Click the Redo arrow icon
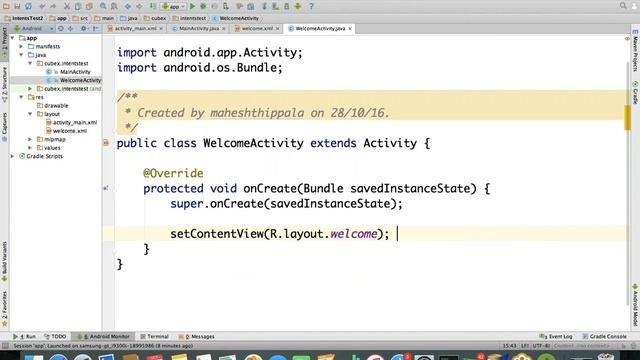Viewport: 640px width, 360px height. coord(53,6)
